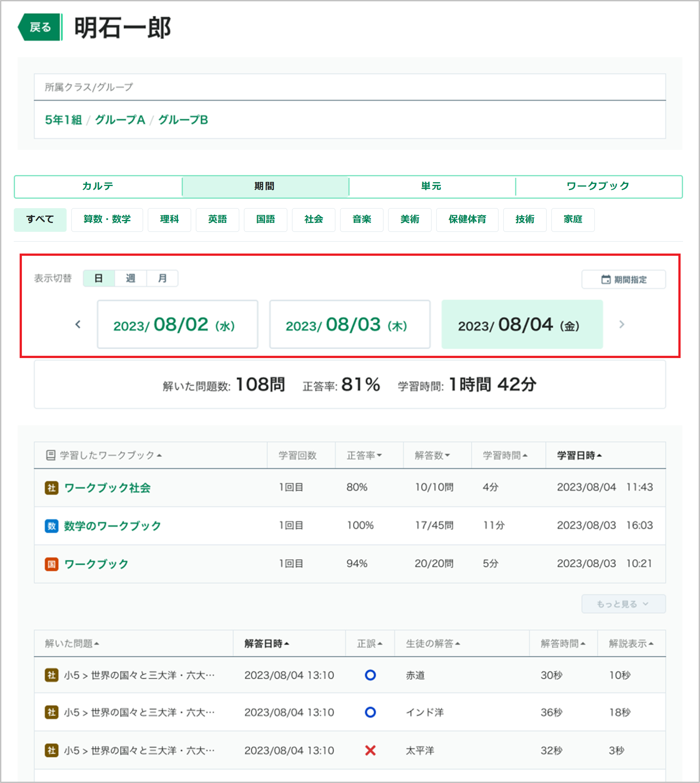700x783 pixels.
Task: Click the 社 icon in インド洋 row
Action: 51,712
